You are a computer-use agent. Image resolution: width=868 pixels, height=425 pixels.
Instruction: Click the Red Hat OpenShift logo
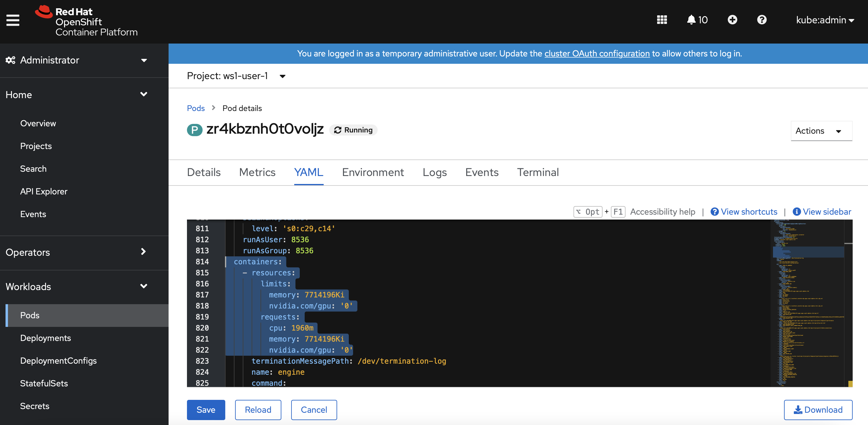[86, 21]
